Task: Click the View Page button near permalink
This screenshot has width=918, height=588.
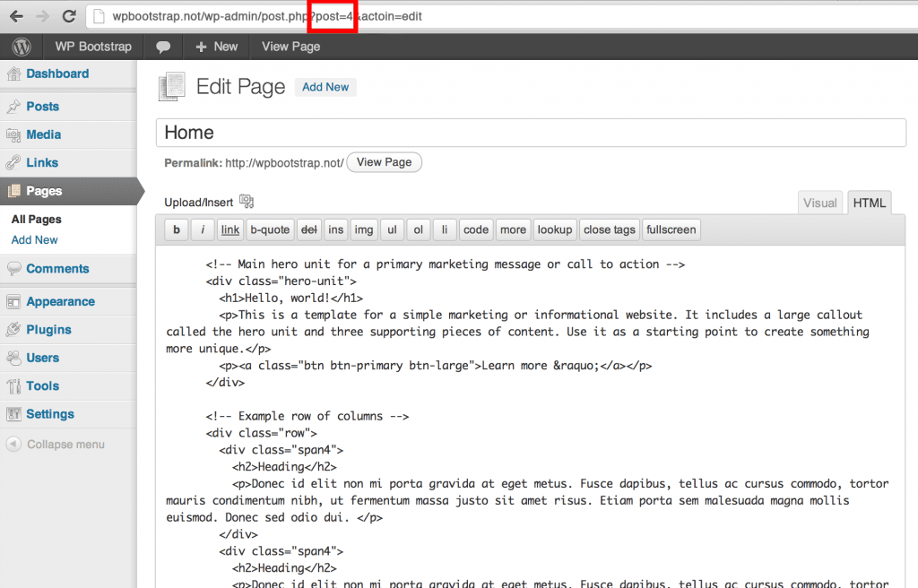Action: click(384, 162)
